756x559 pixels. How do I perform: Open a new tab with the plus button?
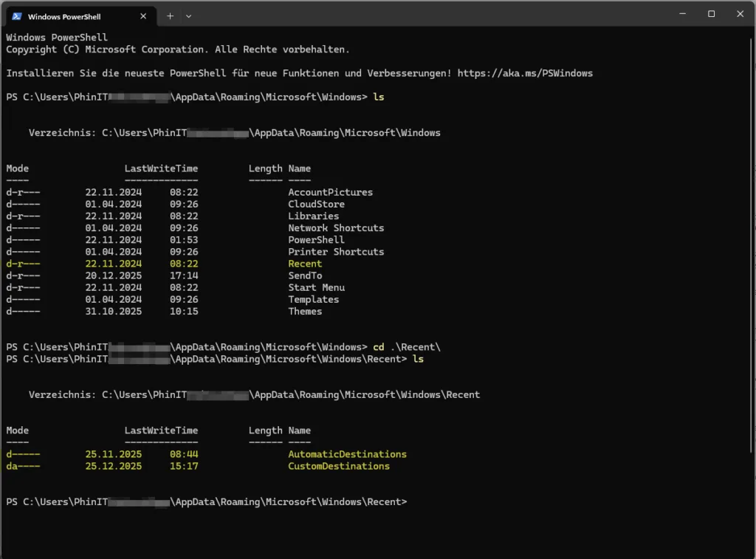(x=170, y=16)
